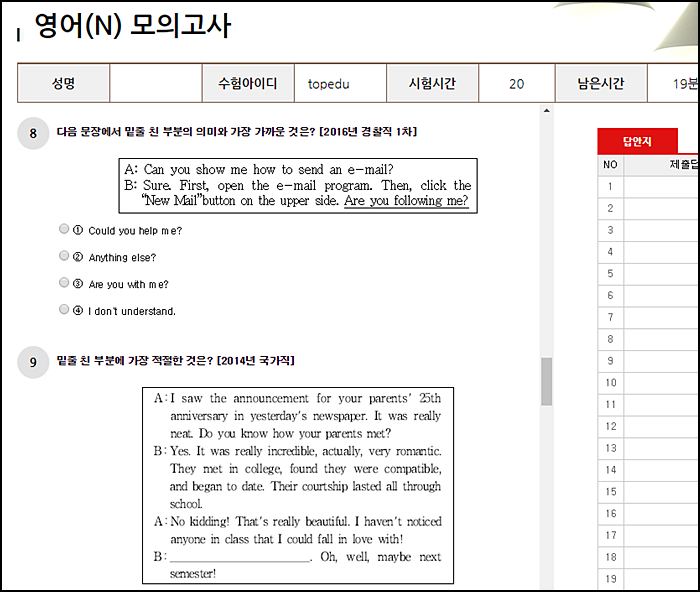Click answer sheet row number 10
Viewport: 700px width, 592px height.
pos(611,383)
